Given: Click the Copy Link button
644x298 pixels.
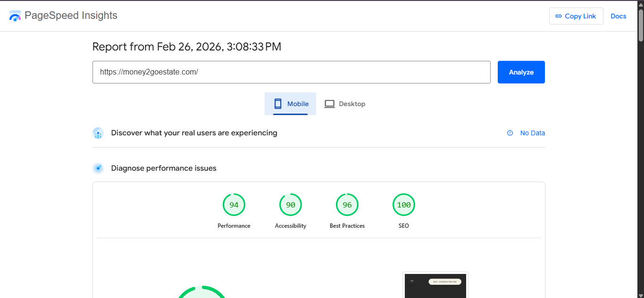Looking at the screenshot, I should (x=576, y=16).
